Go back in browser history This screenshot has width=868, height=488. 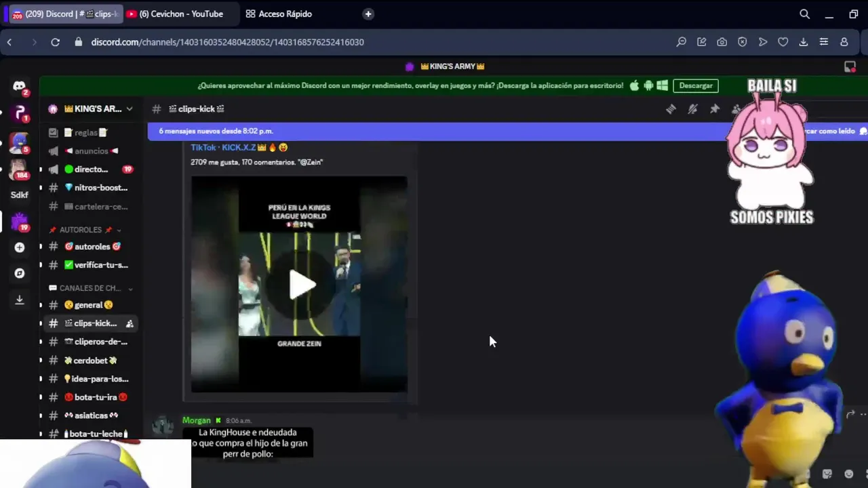click(9, 42)
